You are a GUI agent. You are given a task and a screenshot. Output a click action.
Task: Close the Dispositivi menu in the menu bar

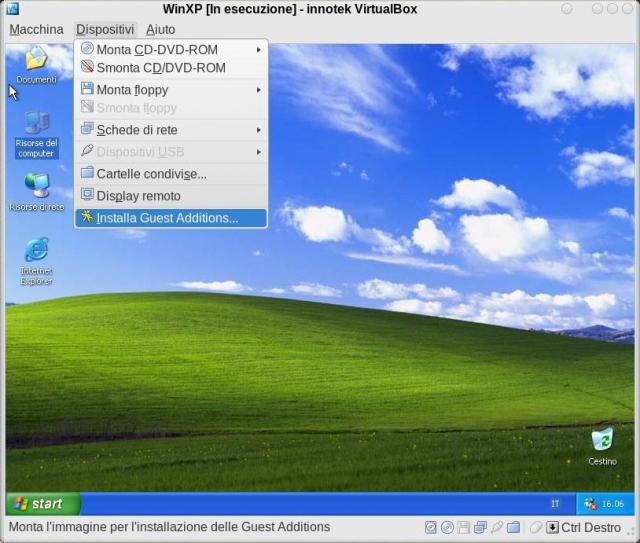[x=105, y=29]
